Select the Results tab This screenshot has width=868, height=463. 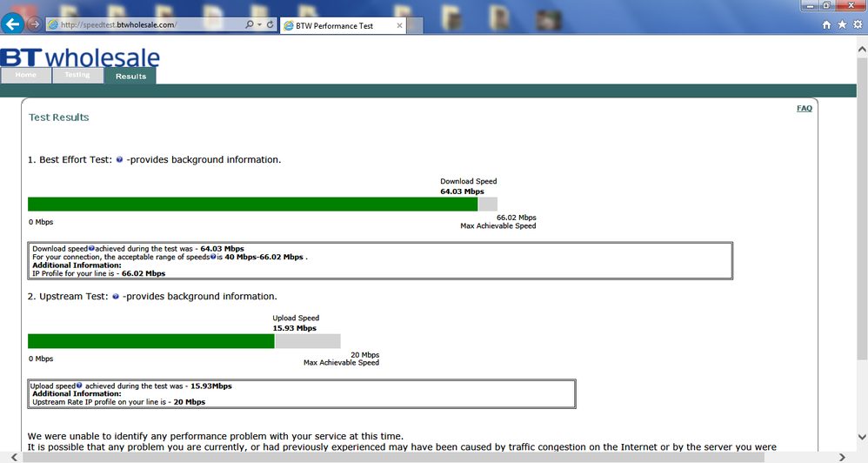coord(130,76)
